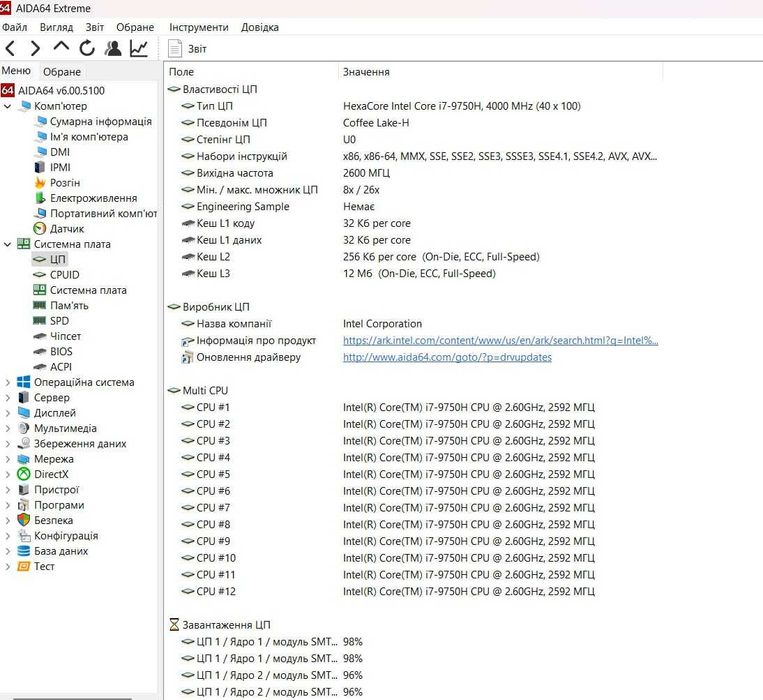
Task: Select Ім'я комп'ютера tree item
Action: [x=89, y=137]
